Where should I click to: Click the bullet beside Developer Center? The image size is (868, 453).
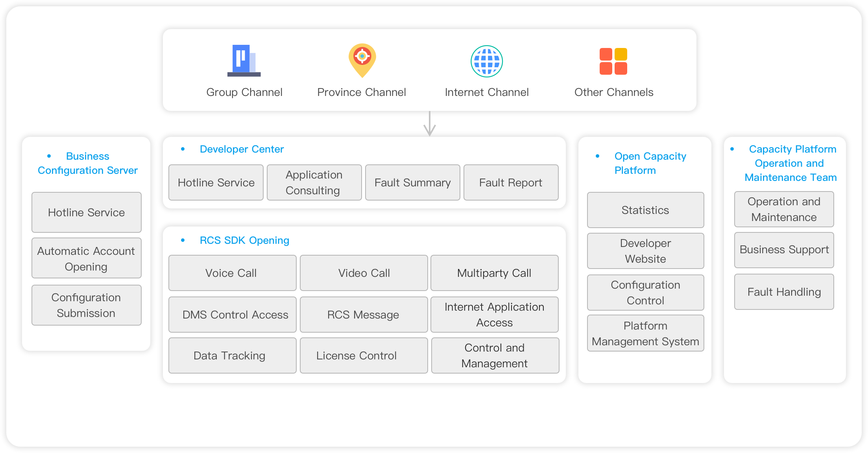point(183,149)
